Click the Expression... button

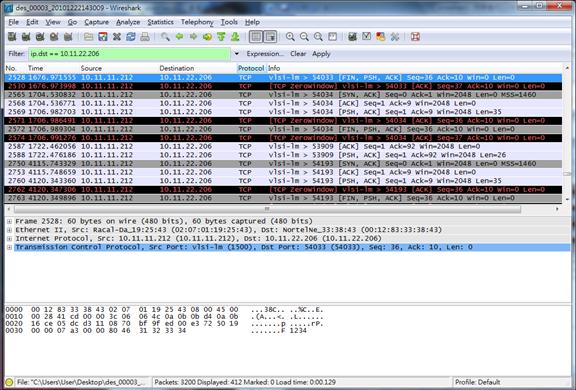coord(265,54)
